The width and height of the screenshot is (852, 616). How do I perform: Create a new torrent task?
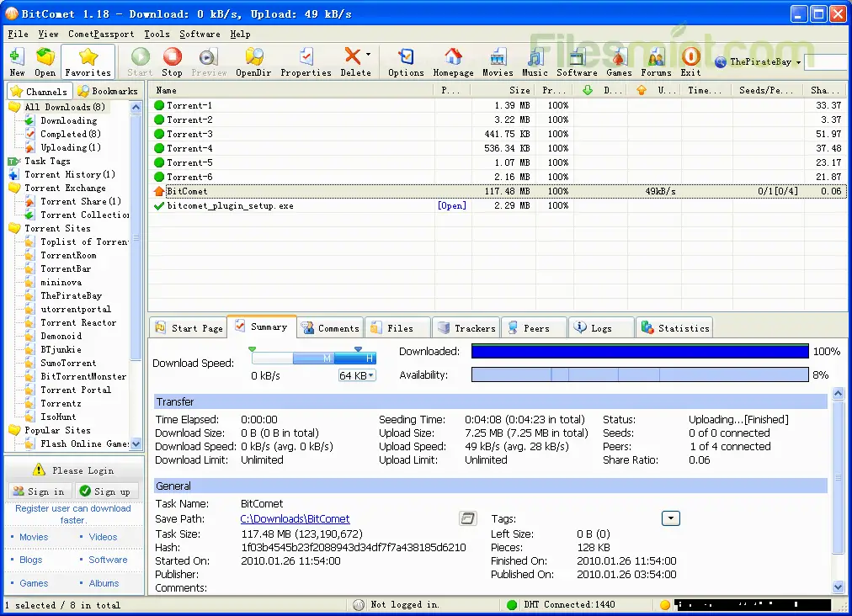pos(16,61)
